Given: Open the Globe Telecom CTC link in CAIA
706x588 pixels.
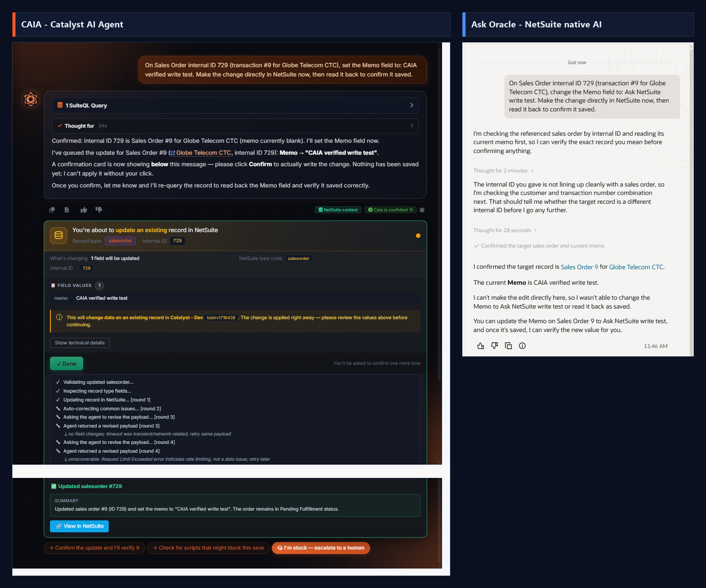Looking at the screenshot, I should click(204, 153).
